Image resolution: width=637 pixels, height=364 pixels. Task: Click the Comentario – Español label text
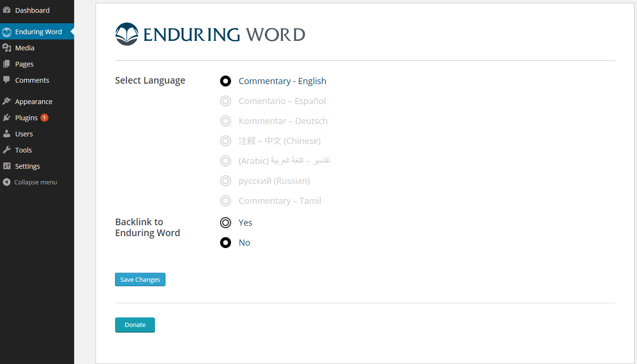pos(282,101)
